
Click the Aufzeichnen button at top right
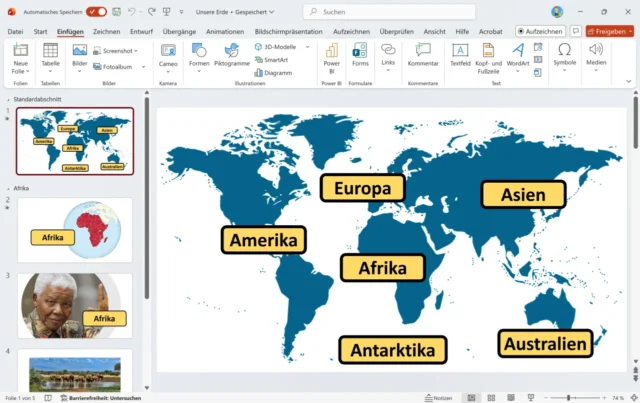tap(540, 31)
